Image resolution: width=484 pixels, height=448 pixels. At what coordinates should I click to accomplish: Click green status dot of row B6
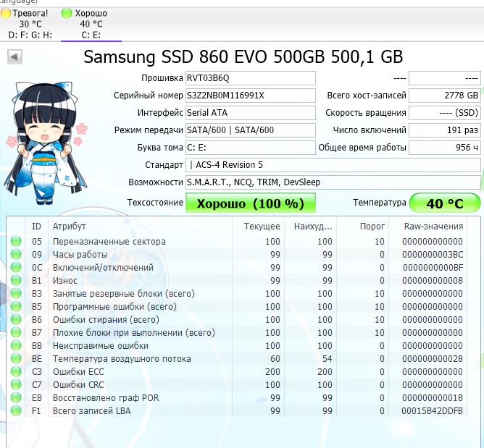pos(16,319)
